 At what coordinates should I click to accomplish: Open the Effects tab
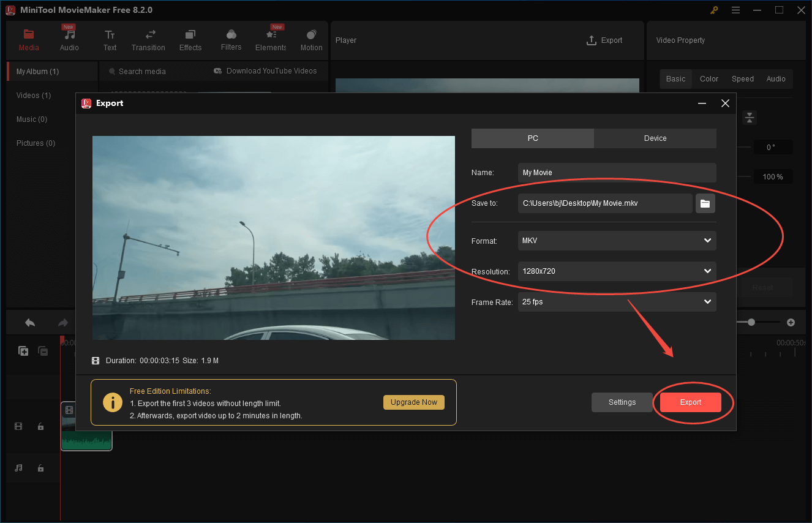190,40
